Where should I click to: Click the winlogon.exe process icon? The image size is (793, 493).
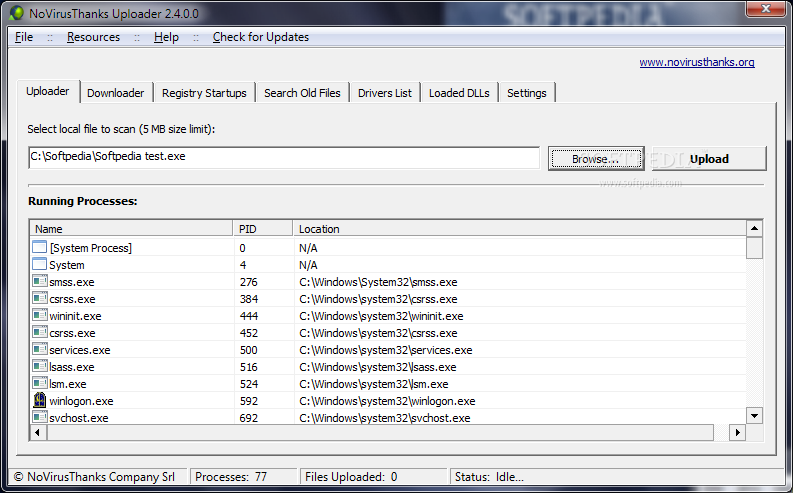coord(39,400)
